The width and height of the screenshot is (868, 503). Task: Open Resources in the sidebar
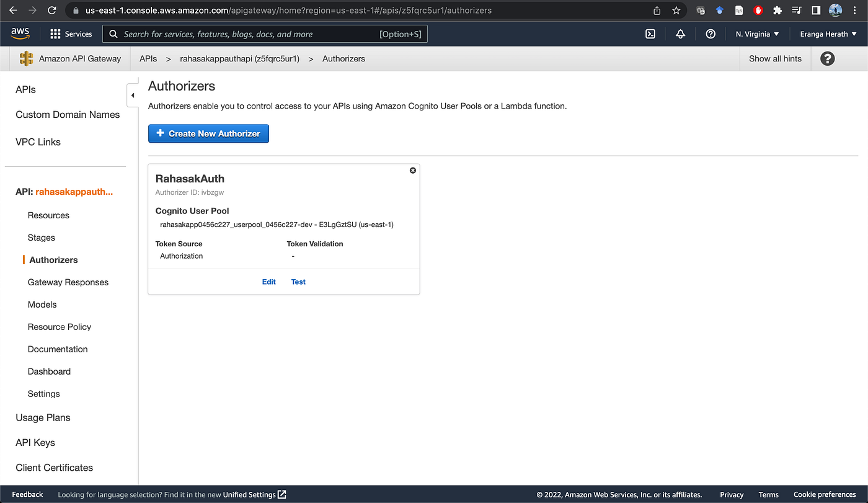tap(48, 215)
